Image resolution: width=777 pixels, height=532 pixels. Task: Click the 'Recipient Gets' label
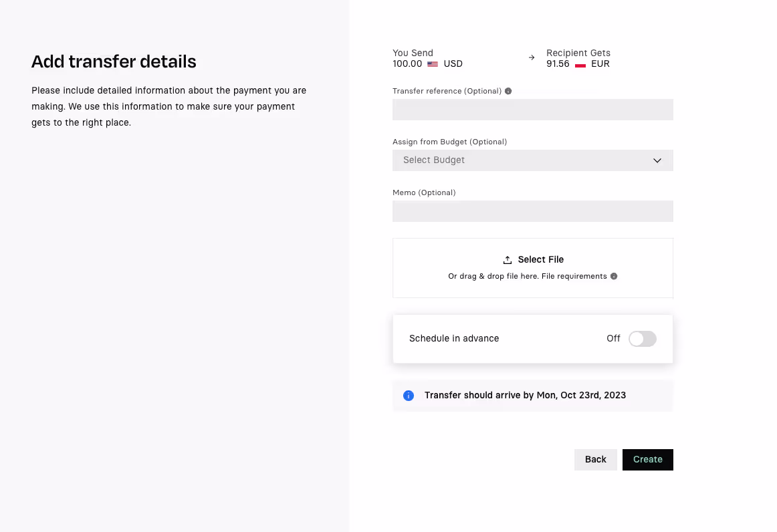[578, 53]
